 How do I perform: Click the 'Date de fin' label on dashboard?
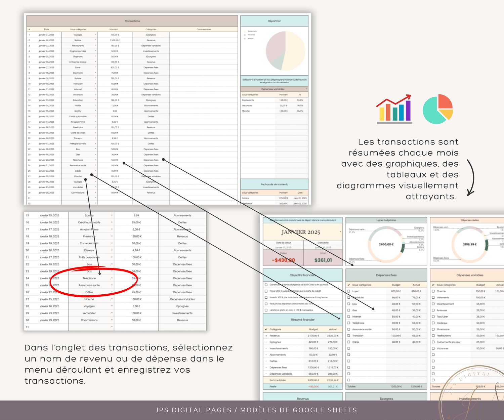pos(323,243)
